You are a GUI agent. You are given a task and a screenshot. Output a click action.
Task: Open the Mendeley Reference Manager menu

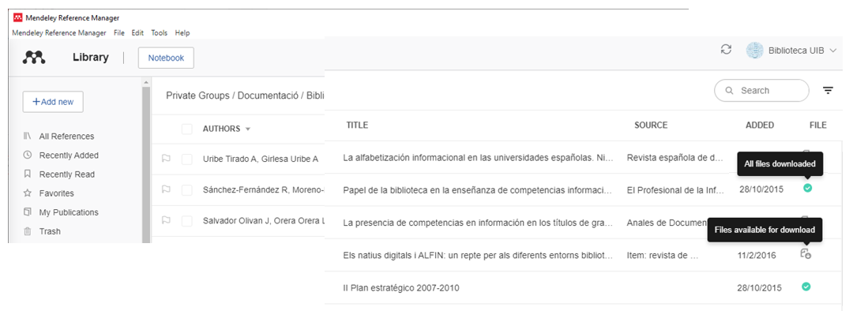59,32
